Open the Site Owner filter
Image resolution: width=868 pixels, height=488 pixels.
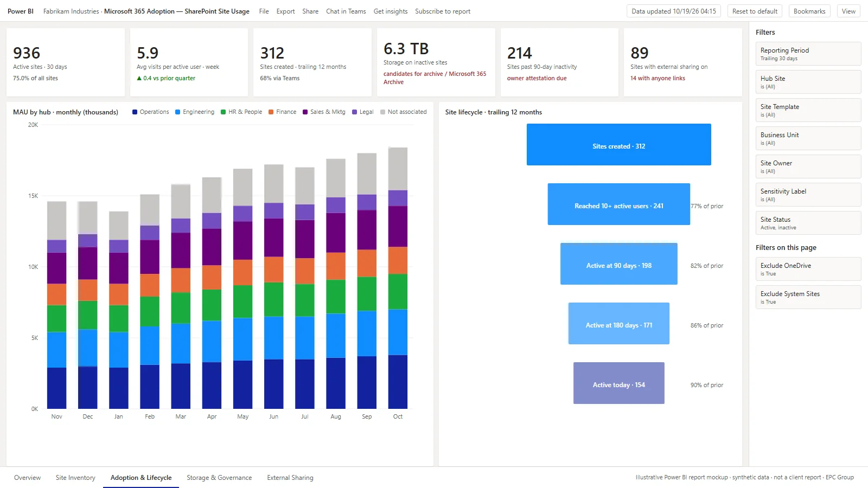coord(808,166)
